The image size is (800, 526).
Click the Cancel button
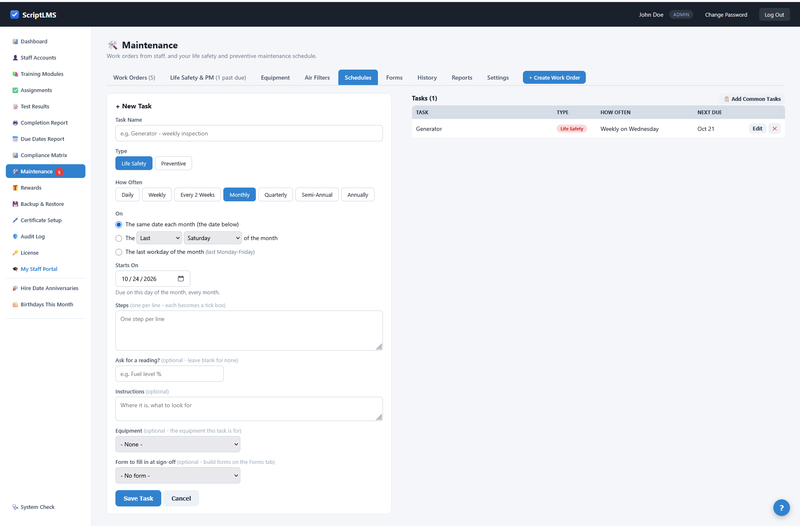click(x=181, y=498)
